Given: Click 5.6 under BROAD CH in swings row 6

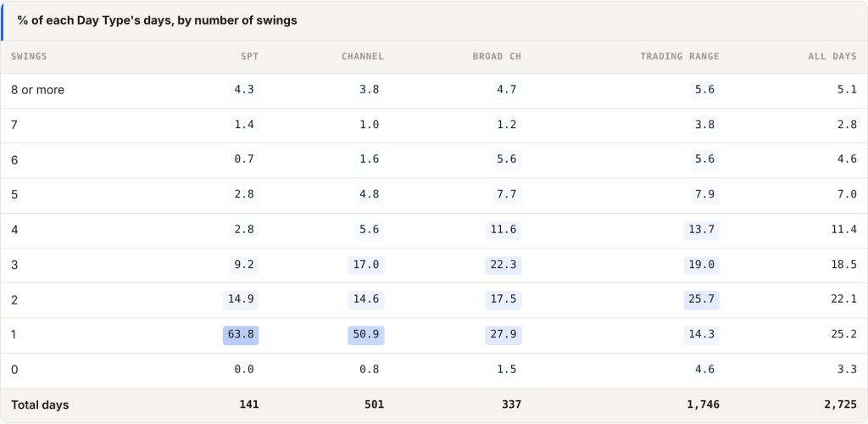Looking at the screenshot, I should coord(507,160).
